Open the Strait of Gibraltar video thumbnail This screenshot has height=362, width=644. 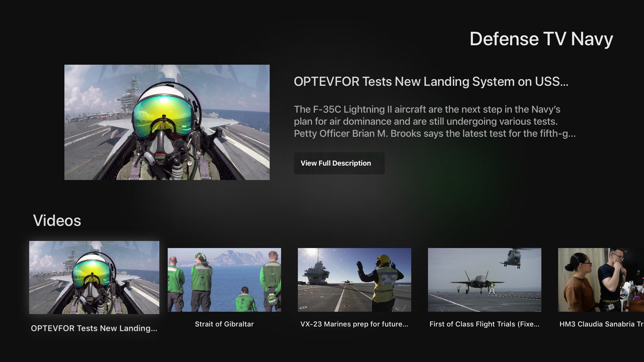224,280
